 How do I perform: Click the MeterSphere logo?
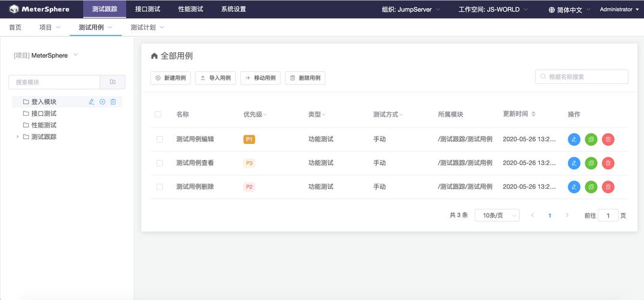click(40, 9)
